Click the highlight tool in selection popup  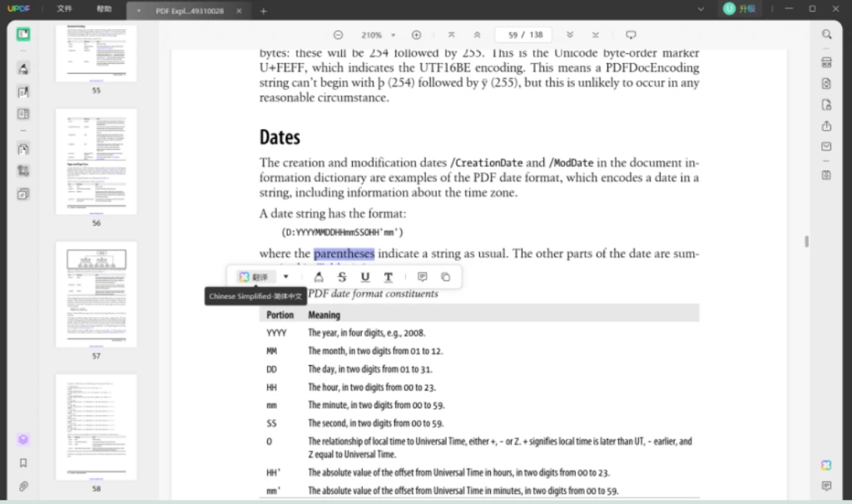tap(319, 277)
